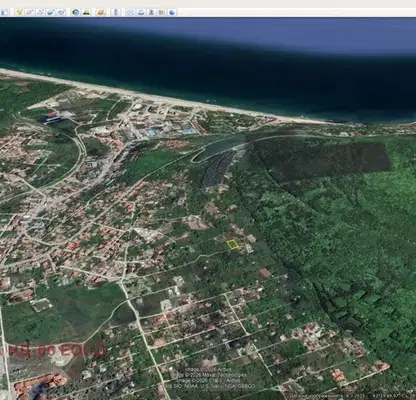The height and width of the screenshot is (400, 416).
Task: Click the Print toolbar icon
Action: point(141,13)
